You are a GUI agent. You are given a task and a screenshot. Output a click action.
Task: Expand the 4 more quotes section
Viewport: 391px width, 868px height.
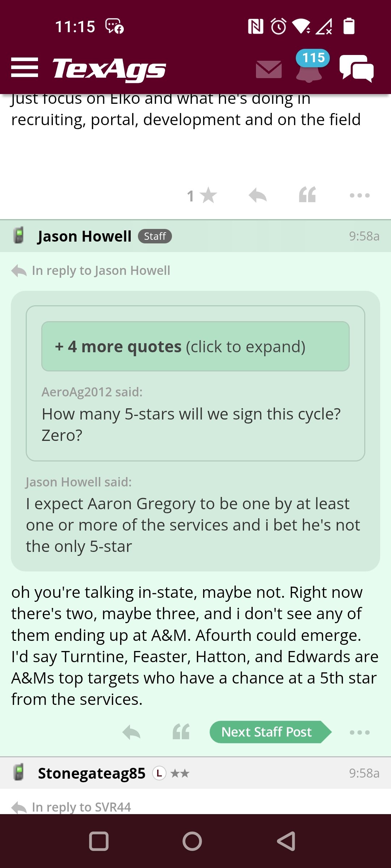(195, 346)
